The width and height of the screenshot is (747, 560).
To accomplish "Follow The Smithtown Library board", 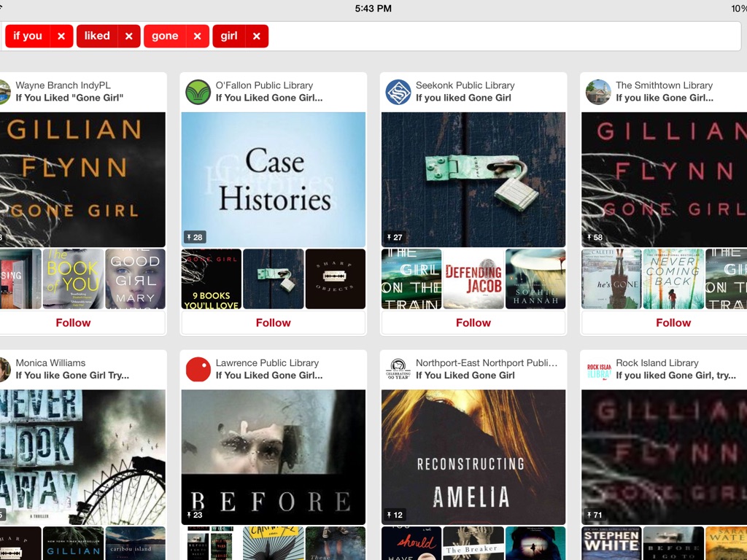I will 673,322.
